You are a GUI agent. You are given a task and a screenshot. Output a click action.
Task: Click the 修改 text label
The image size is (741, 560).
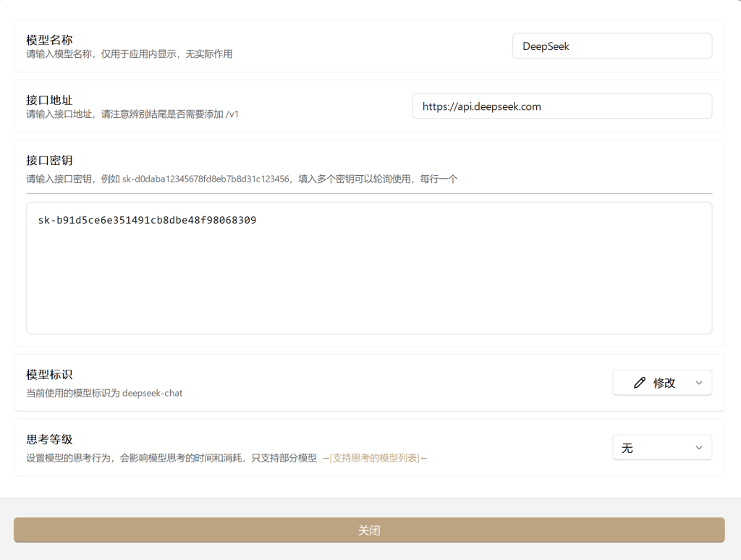pos(664,383)
